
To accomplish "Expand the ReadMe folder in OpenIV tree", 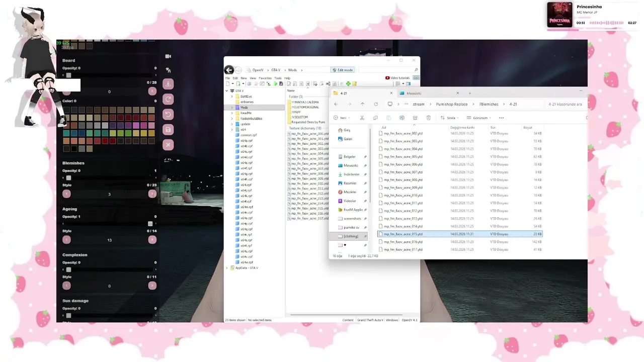I will [x=232, y=113].
